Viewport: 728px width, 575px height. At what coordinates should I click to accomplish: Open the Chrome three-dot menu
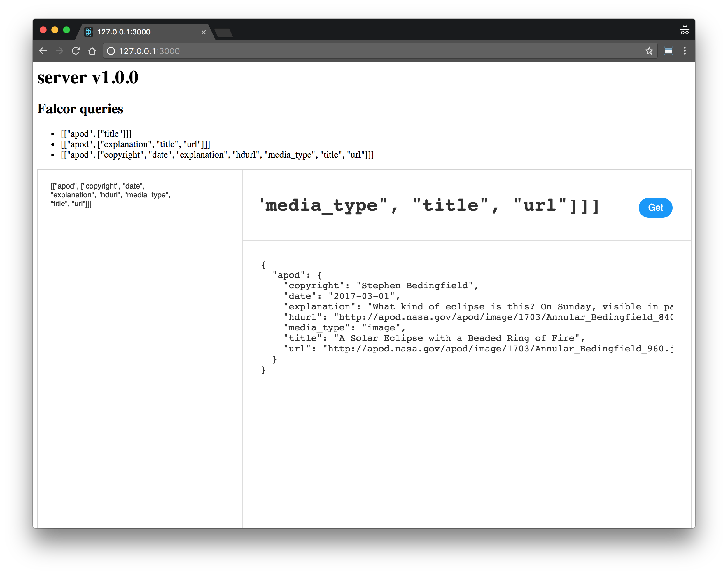[685, 51]
